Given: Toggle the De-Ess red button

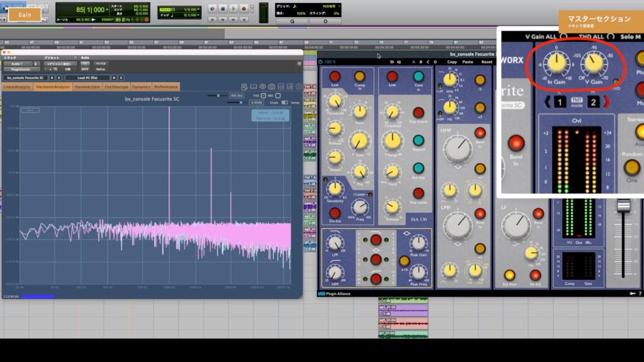Looking at the screenshot, I should click(335, 213).
